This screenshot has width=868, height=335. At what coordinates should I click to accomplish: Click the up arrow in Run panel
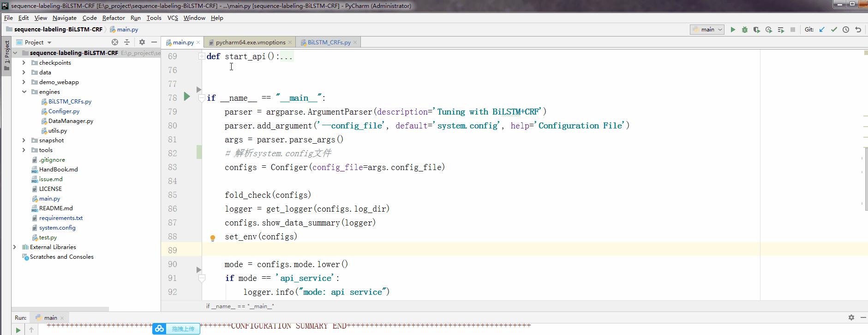tap(31, 330)
